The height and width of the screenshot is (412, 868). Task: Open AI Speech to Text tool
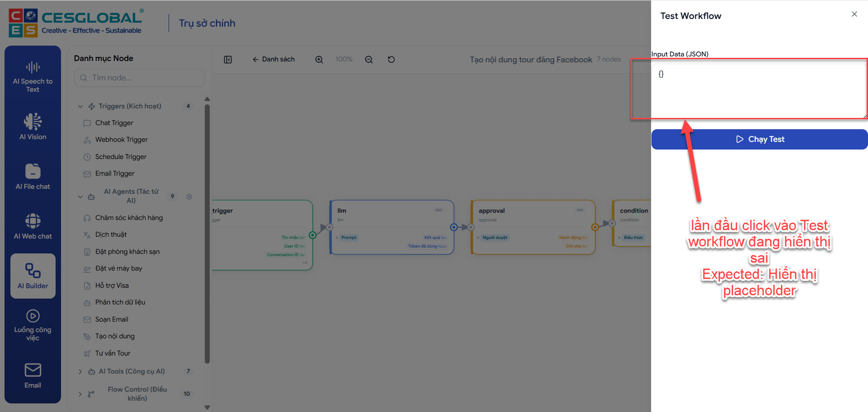[x=33, y=77]
